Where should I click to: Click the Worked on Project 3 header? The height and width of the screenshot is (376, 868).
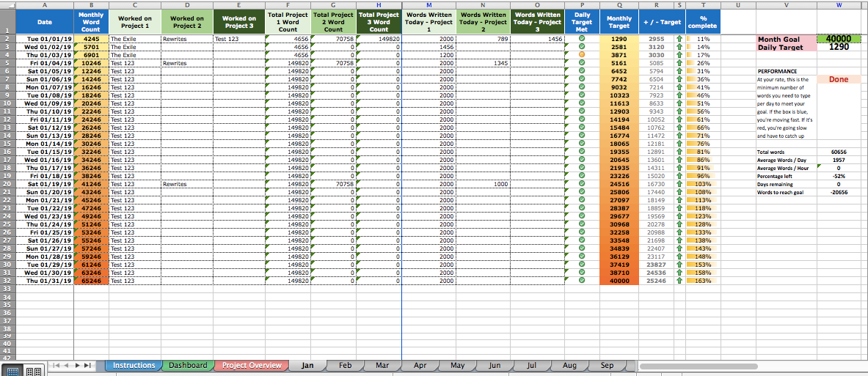pyautogui.click(x=239, y=22)
